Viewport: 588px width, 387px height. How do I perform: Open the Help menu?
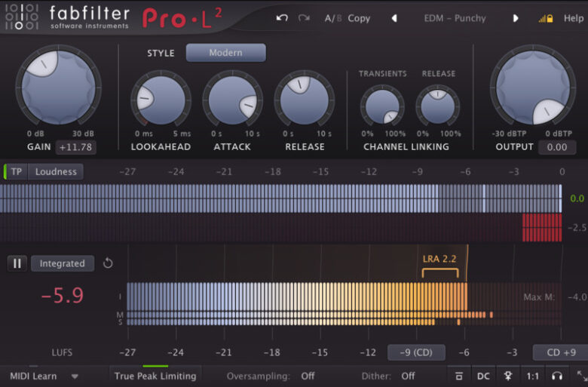pyautogui.click(x=574, y=18)
